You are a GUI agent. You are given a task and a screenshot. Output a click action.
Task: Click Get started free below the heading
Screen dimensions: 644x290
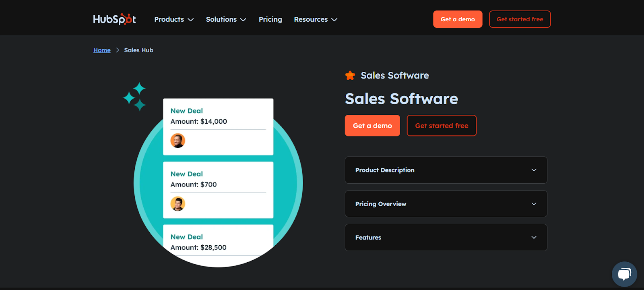point(442,126)
